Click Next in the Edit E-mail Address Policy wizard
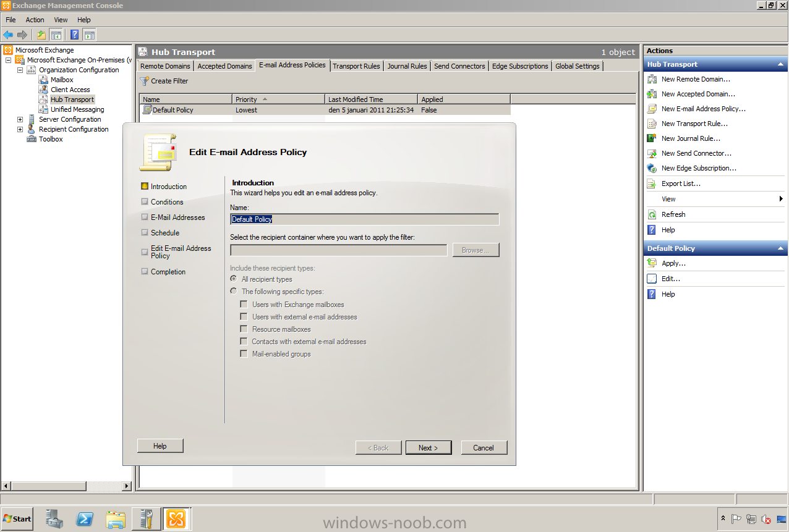This screenshot has width=789, height=532. pyautogui.click(x=429, y=448)
